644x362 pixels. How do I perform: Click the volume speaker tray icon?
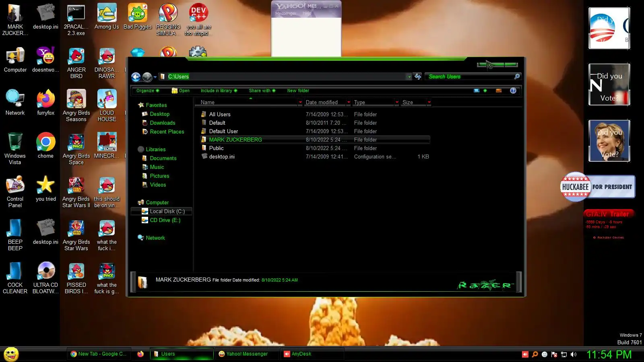574,354
